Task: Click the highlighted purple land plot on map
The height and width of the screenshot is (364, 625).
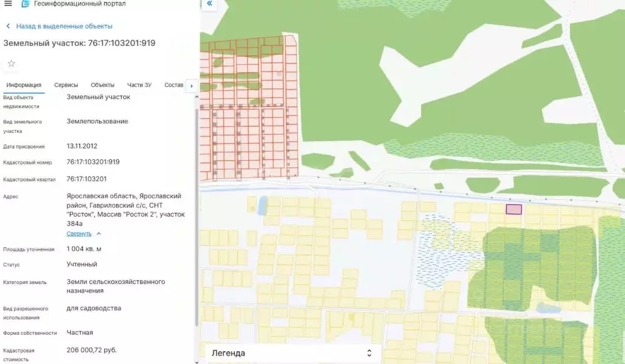Action: click(514, 209)
